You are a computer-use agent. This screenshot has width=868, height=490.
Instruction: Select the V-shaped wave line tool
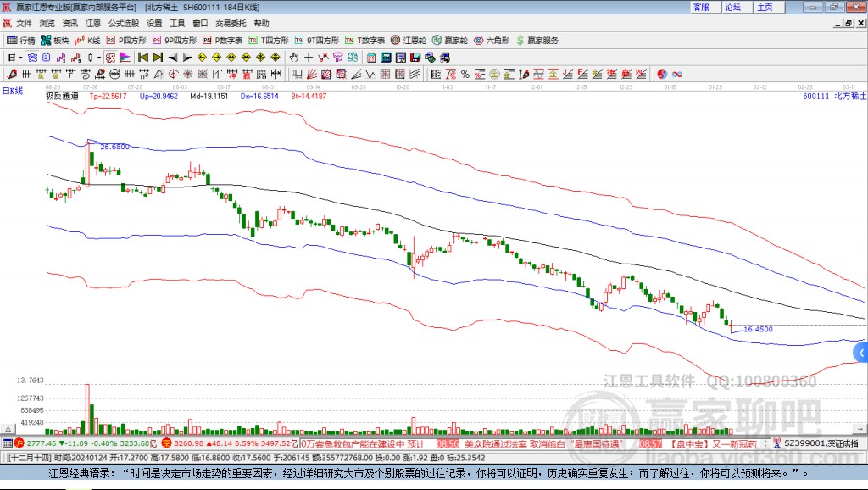pos(370,74)
